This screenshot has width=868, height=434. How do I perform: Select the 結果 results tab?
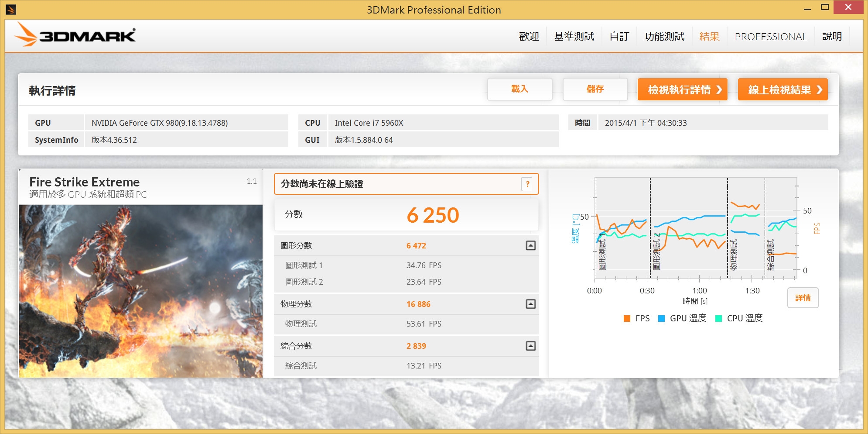(x=710, y=36)
